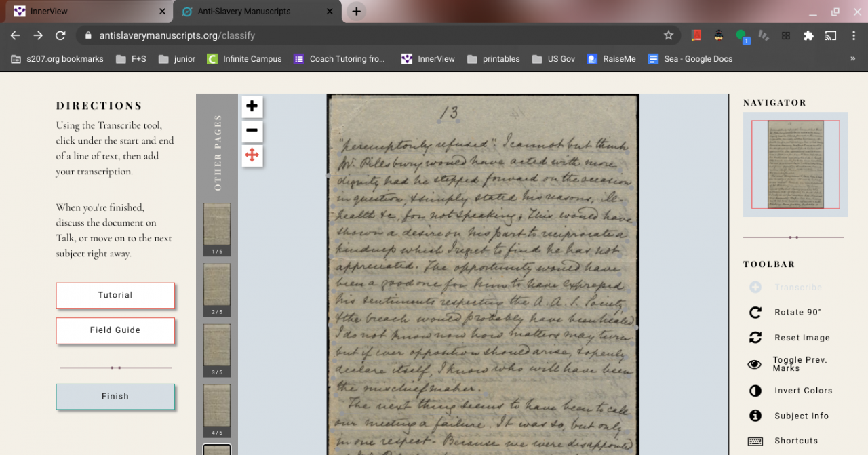This screenshot has width=868, height=455.
Task: Open the browser Extensions puzzle icon
Action: (x=808, y=35)
